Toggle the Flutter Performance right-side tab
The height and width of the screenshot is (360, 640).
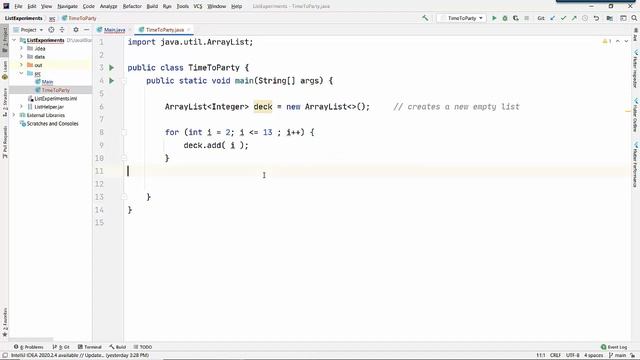[636, 164]
